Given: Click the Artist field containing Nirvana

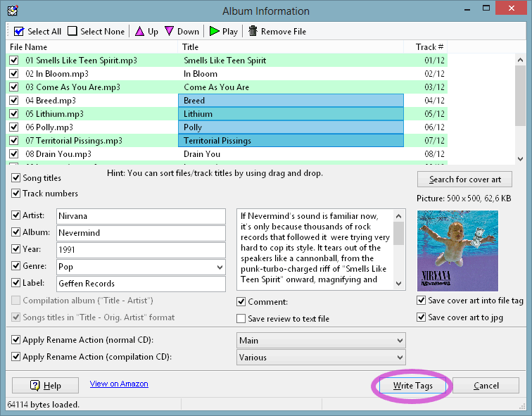Looking at the screenshot, I should click(x=141, y=216).
